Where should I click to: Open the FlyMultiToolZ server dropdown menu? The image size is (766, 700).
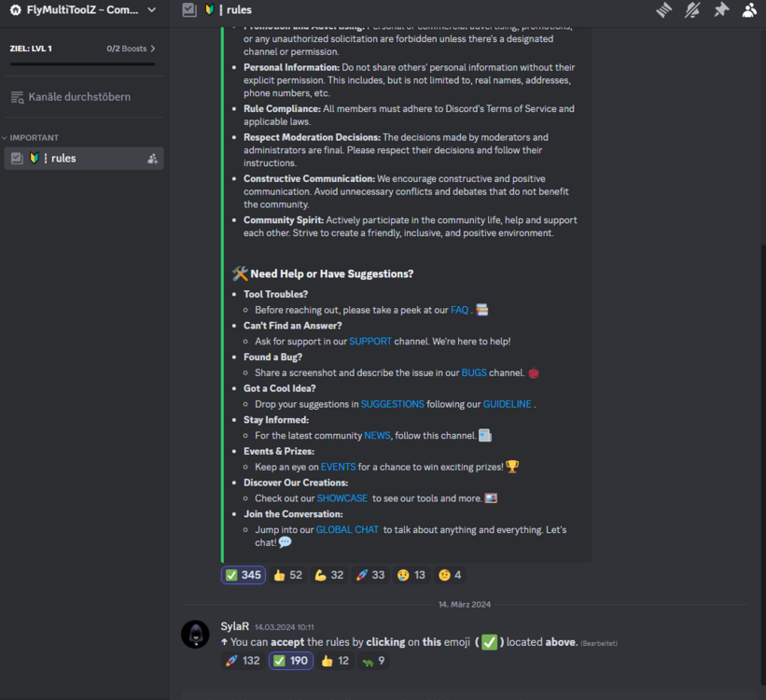[x=84, y=10]
